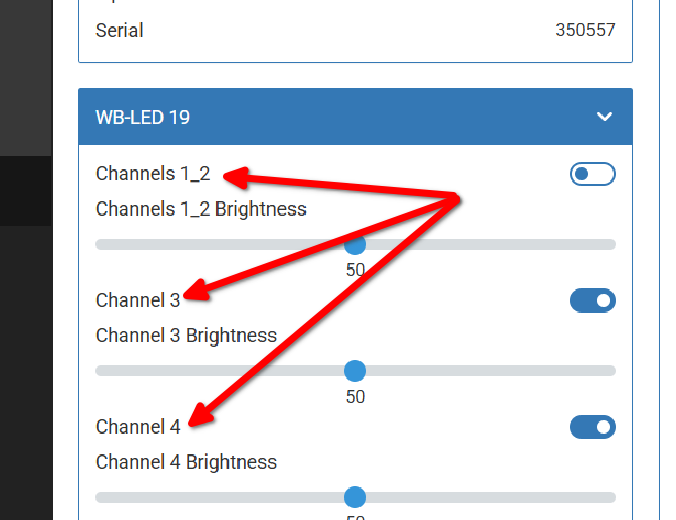Click the WB-LED 19 header title
The image size is (676, 520).
click(x=142, y=117)
